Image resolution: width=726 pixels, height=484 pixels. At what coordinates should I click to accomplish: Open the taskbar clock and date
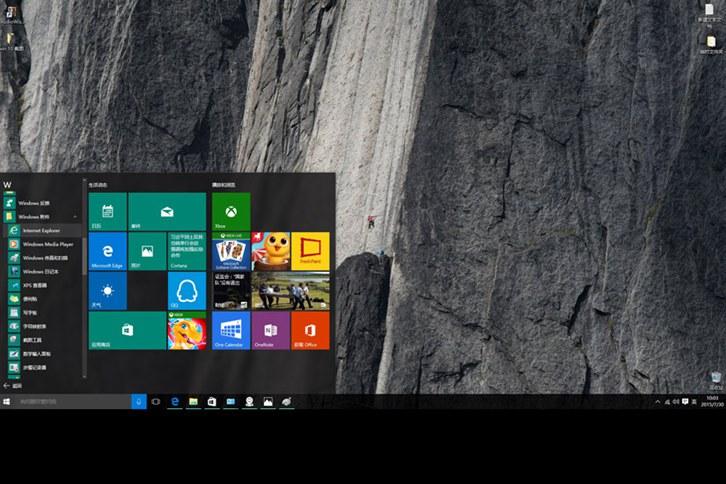(713, 402)
